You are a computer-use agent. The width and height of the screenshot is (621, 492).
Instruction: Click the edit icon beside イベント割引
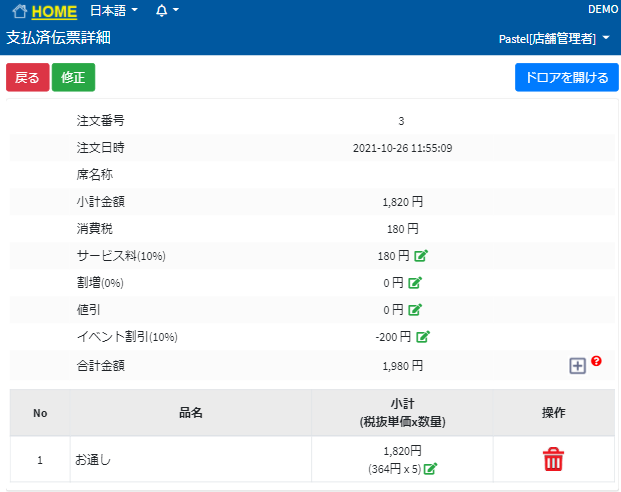[x=423, y=337]
